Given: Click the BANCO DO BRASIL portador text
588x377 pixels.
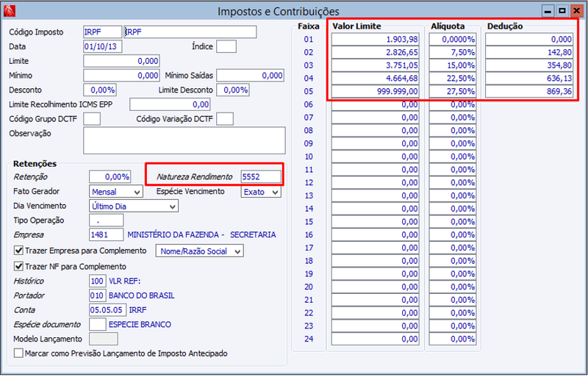Looking at the screenshot, I should click(x=141, y=295).
